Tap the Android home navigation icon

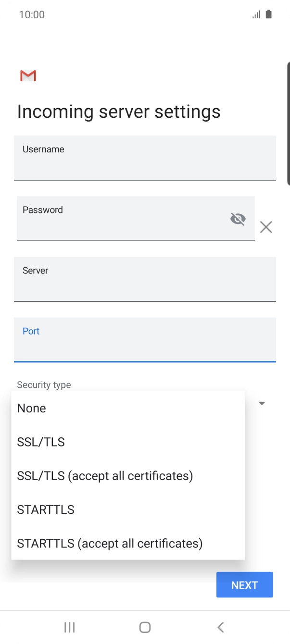point(145,627)
